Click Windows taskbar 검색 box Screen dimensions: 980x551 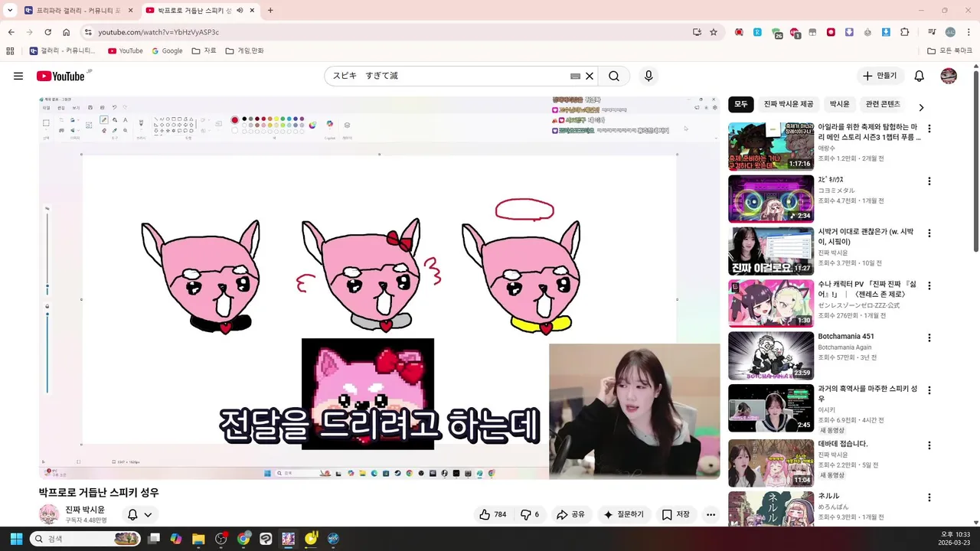pyautogui.click(x=84, y=539)
